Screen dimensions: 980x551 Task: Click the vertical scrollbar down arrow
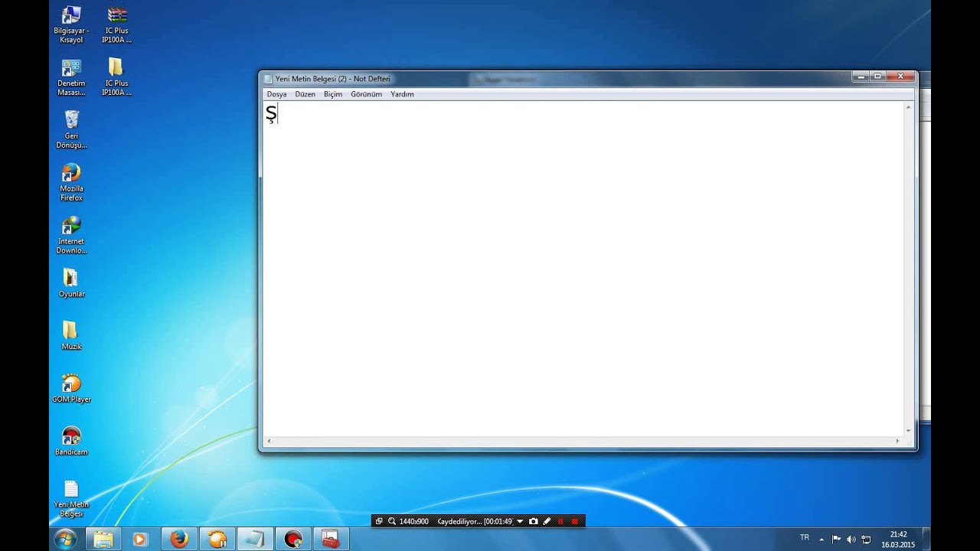pos(909,430)
